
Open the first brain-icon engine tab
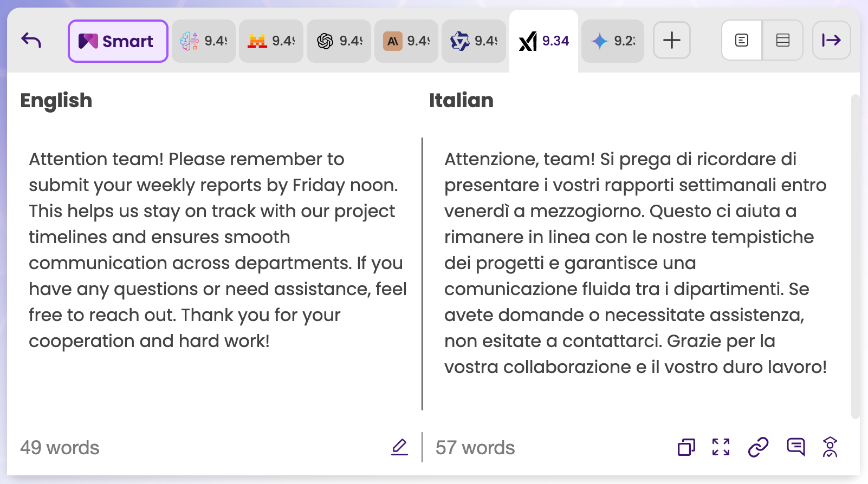pyautogui.click(x=203, y=41)
